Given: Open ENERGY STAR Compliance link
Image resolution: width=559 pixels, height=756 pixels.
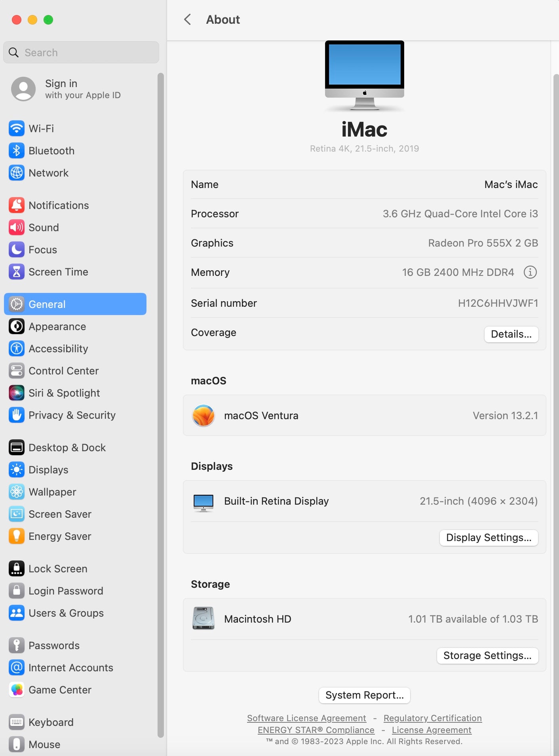Looking at the screenshot, I should pos(316,730).
